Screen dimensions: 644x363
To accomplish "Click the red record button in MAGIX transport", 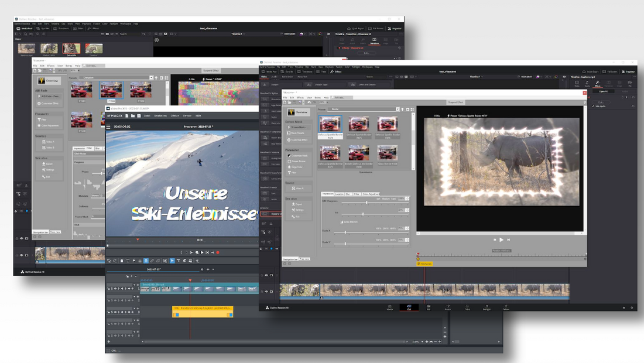I will coord(218,252).
